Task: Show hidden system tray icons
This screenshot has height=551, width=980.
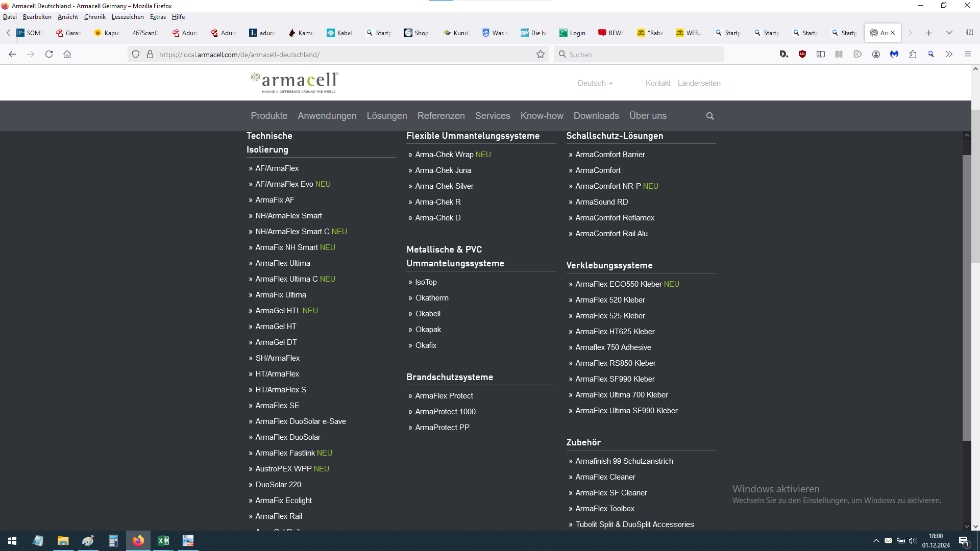Action: click(x=876, y=541)
